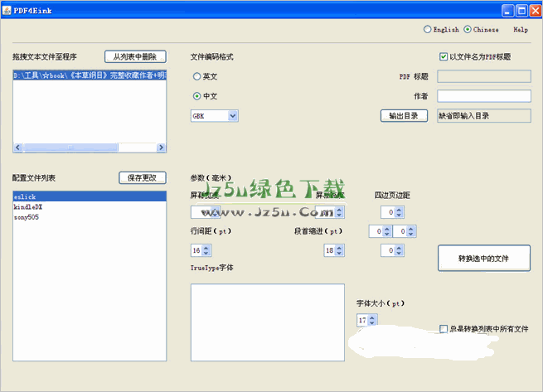
Task: Select the sony505 profile
Action: pyautogui.click(x=90, y=217)
